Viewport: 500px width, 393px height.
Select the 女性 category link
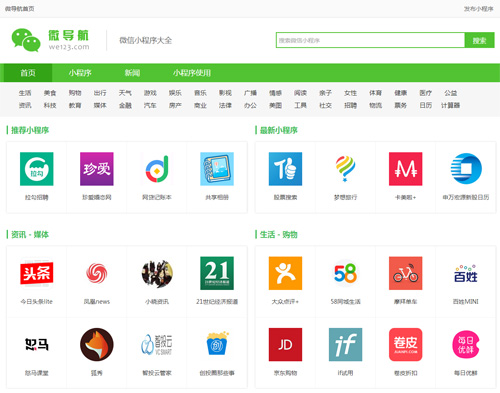350,93
